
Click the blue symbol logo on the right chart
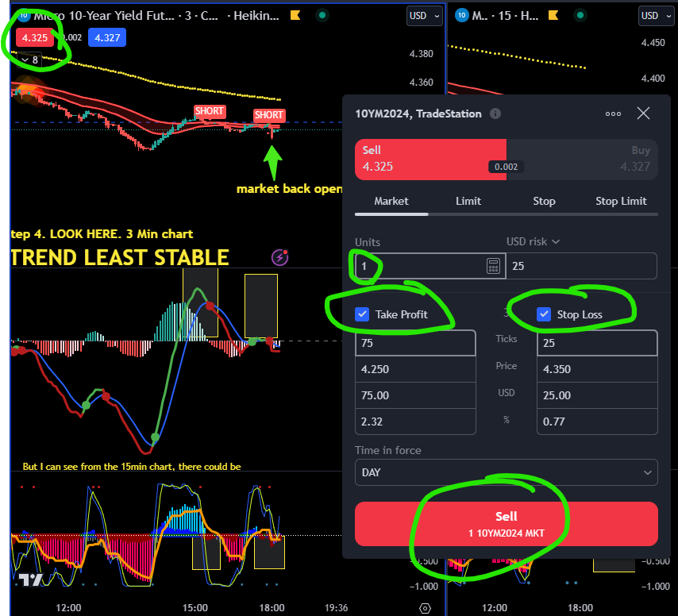coord(462,16)
